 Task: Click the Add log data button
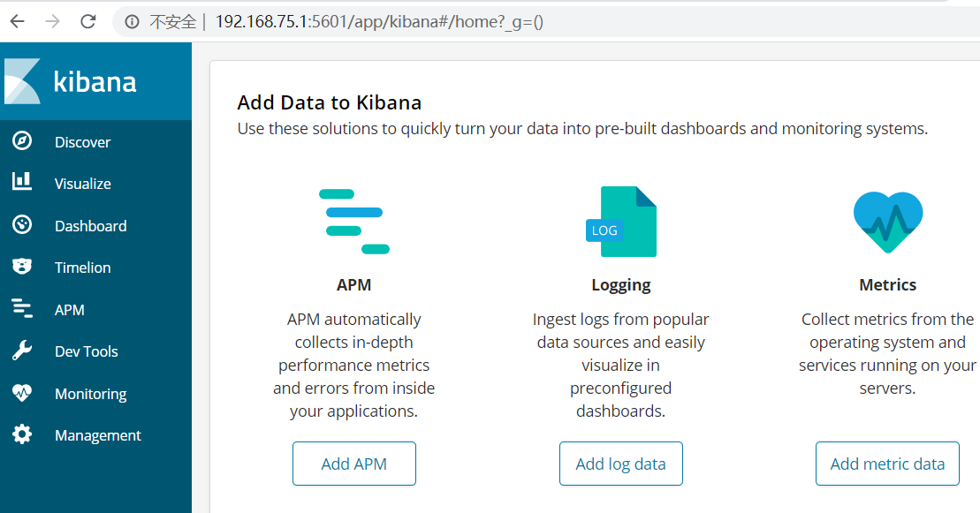pos(620,463)
